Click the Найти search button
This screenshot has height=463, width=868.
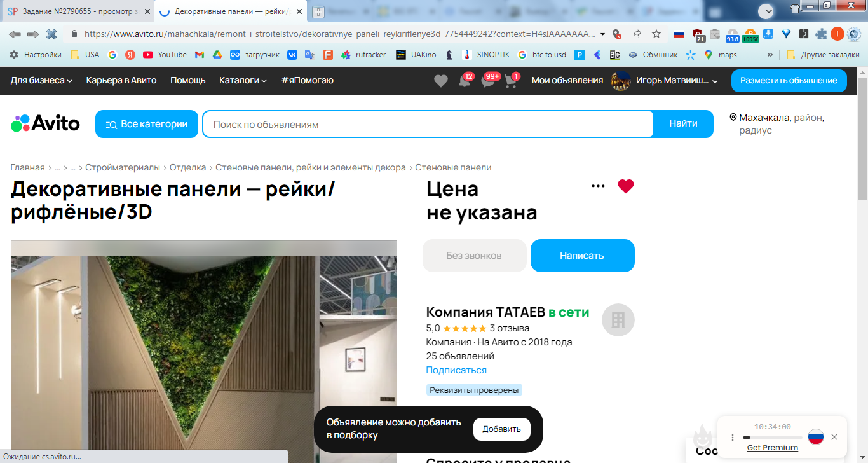click(x=683, y=124)
